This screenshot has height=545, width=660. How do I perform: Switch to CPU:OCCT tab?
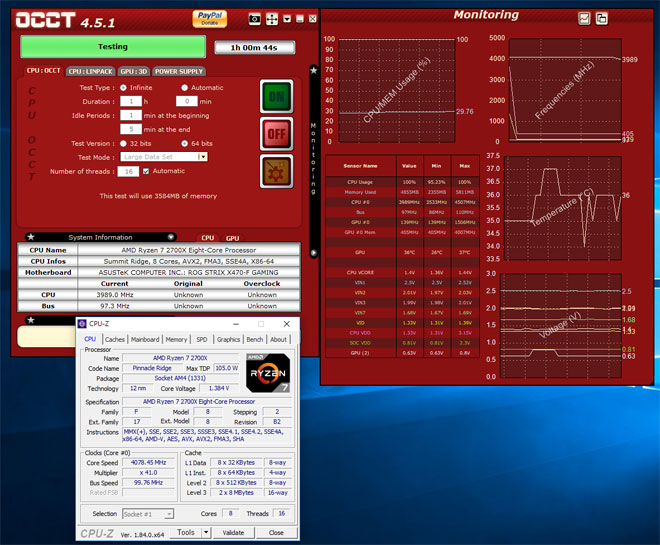(x=43, y=71)
